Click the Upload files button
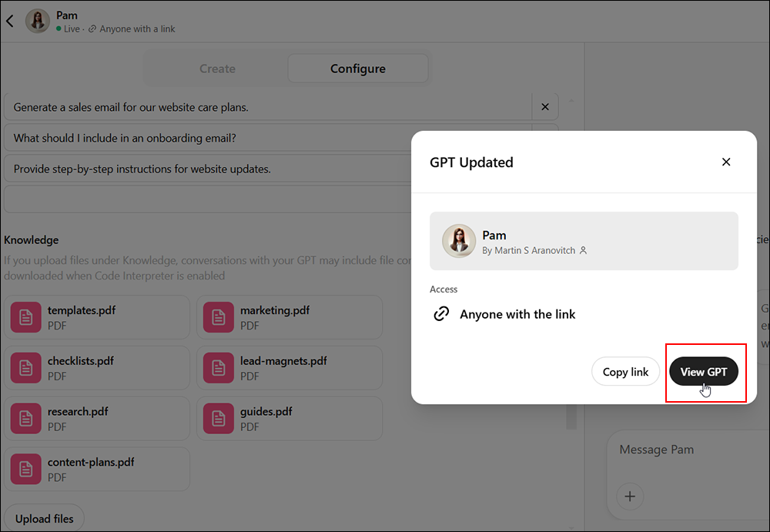Viewport: 770px width, 532px height. [x=44, y=517]
